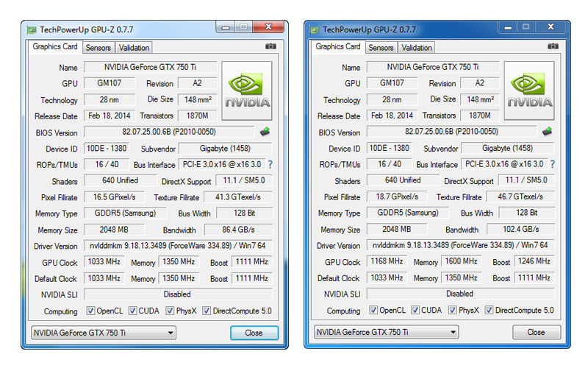Open GPU selector dropdown in right window
The height and width of the screenshot is (368, 588).
click(387, 332)
